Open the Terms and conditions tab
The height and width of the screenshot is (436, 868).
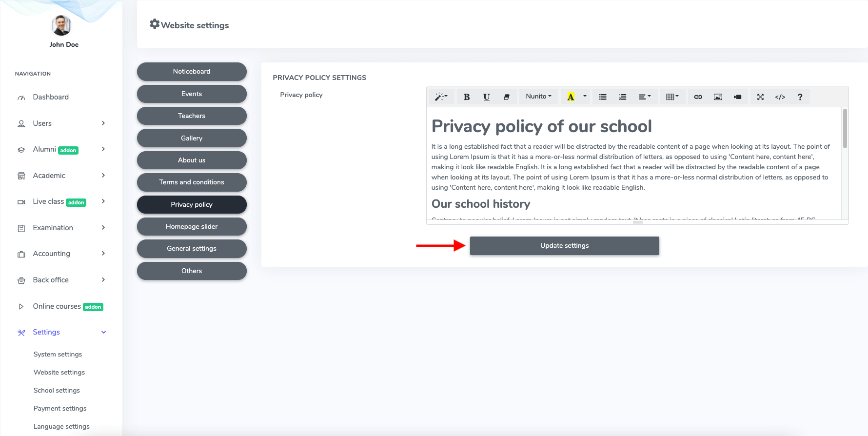(192, 182)
